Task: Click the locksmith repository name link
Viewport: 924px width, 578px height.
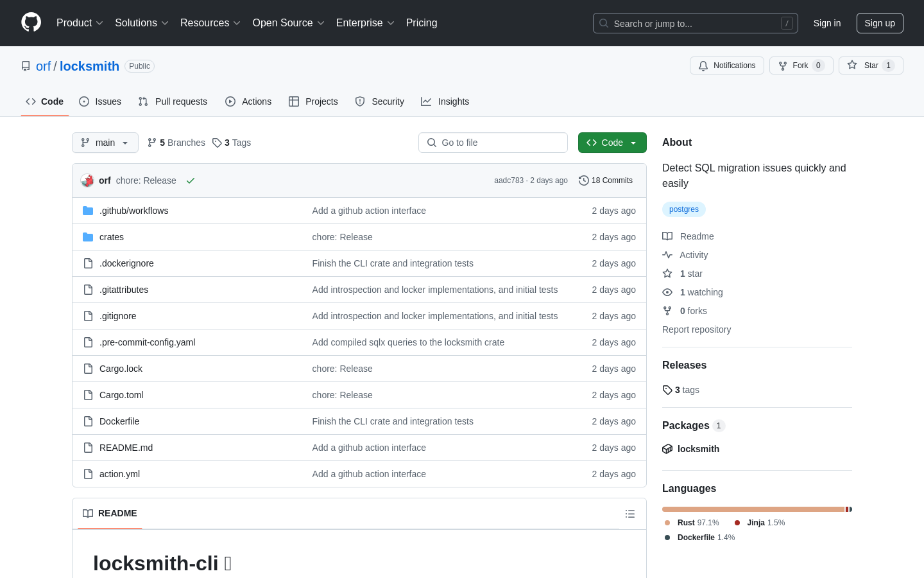Action: tap(89, 66)
